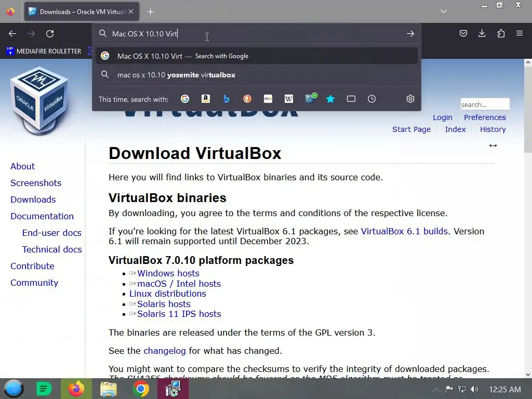The image size is (532, 399).
Task: Search history using the clock icon
Action: click(x=372, y=99)
